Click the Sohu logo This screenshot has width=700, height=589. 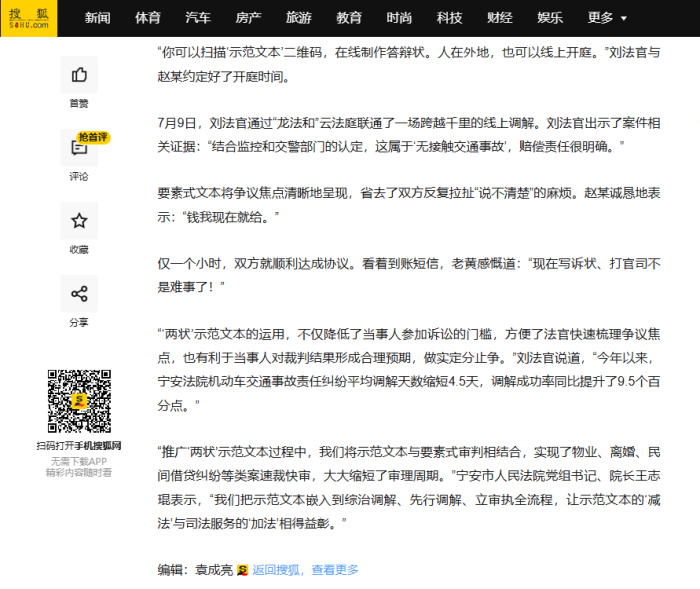29,18
